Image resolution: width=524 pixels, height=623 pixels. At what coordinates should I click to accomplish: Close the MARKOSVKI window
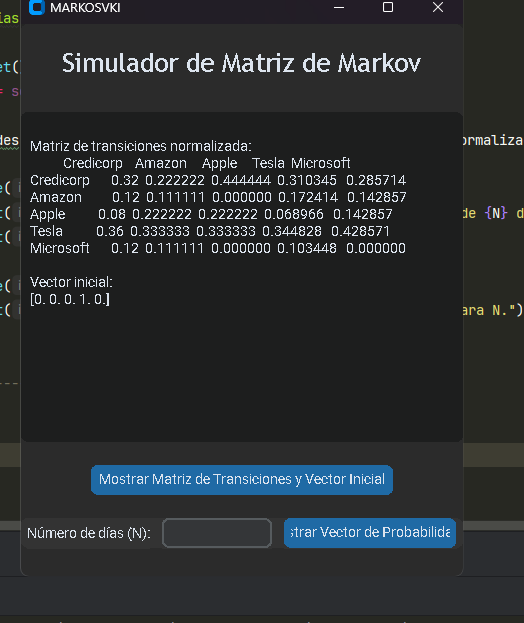click(438, 7)
